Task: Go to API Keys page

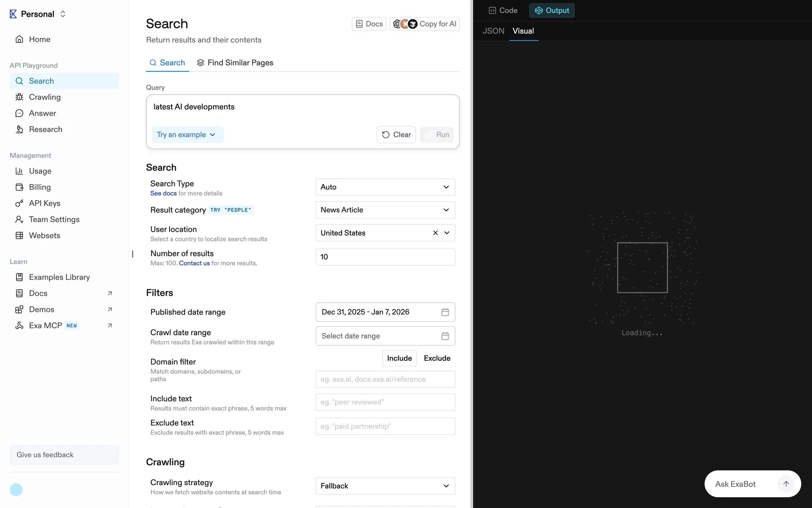Action: click(44, 203)
